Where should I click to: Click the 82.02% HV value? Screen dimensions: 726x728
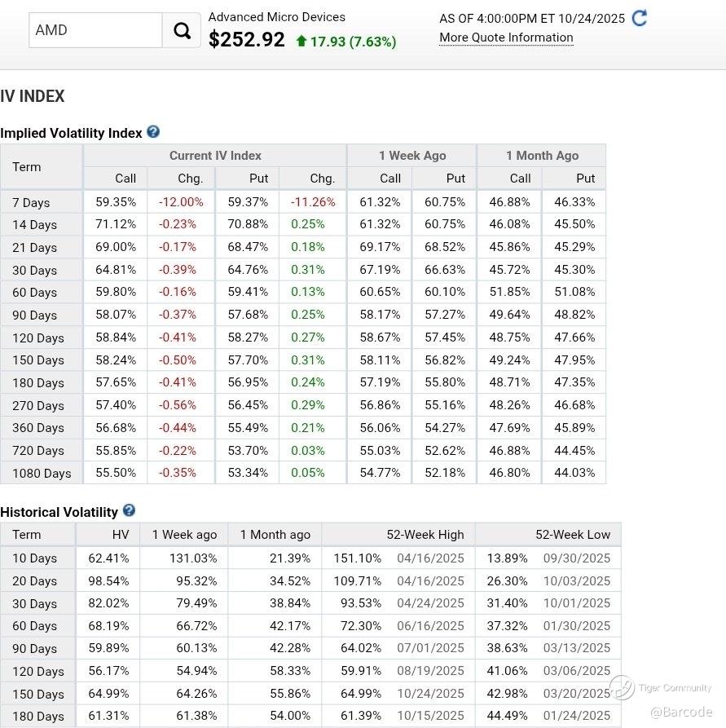pos(108,603)
